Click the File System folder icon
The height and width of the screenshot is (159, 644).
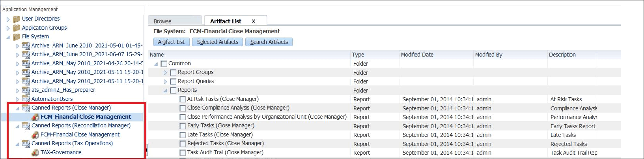[17, 37]
